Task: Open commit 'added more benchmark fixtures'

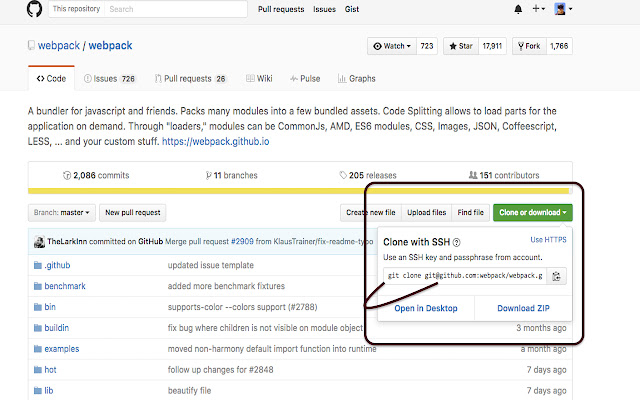Action: tap(226, 286)
